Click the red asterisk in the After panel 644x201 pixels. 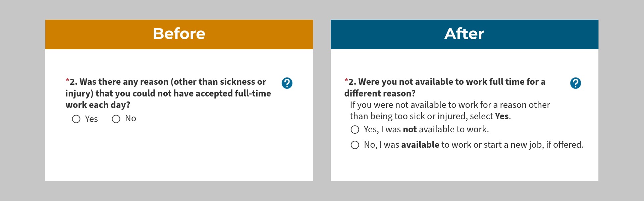coord(346,80)
